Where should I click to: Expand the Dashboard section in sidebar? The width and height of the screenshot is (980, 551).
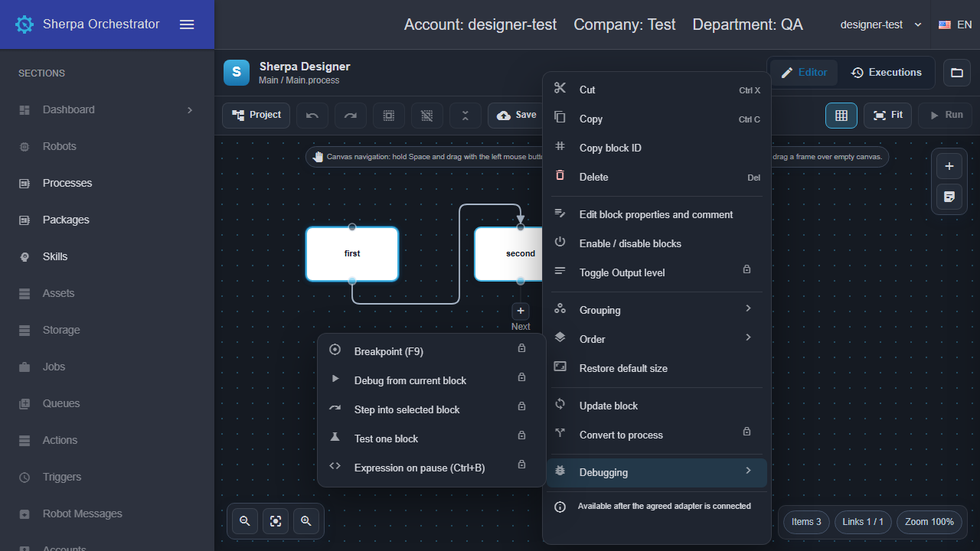click(107, 109)
